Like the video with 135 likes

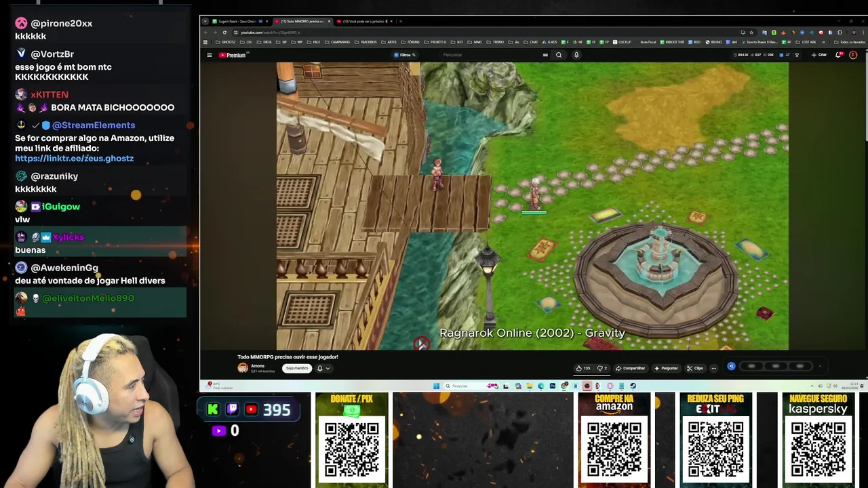tap(583, 368)
